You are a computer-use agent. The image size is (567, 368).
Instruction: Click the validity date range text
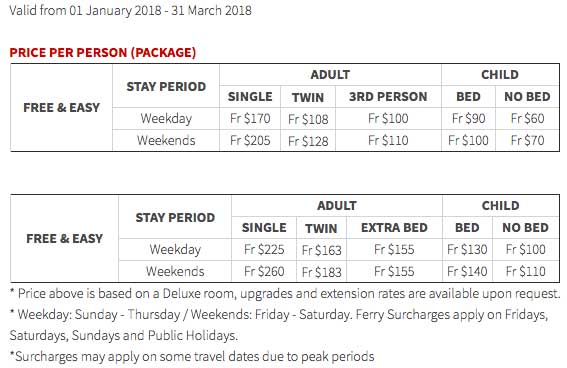tap(130, 10)
